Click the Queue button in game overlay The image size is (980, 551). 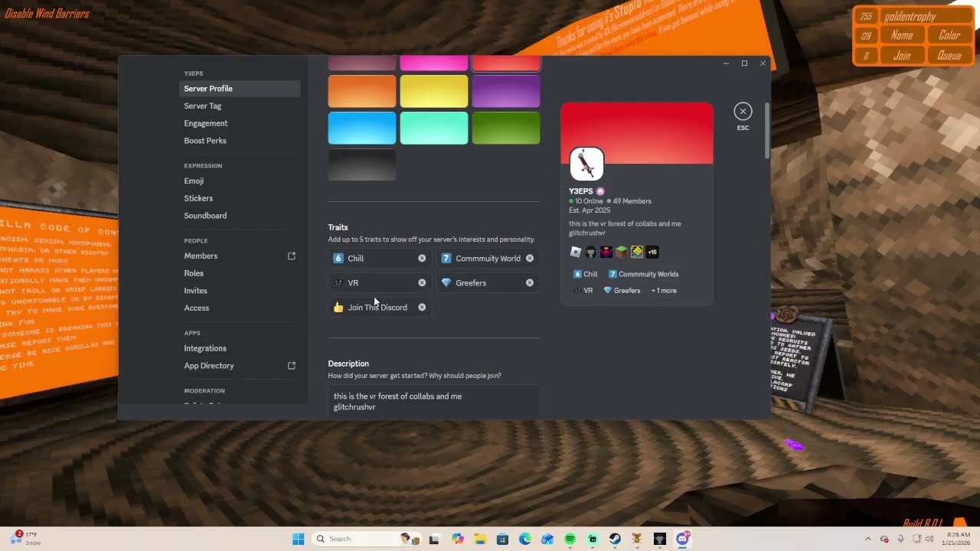point(949,55)
